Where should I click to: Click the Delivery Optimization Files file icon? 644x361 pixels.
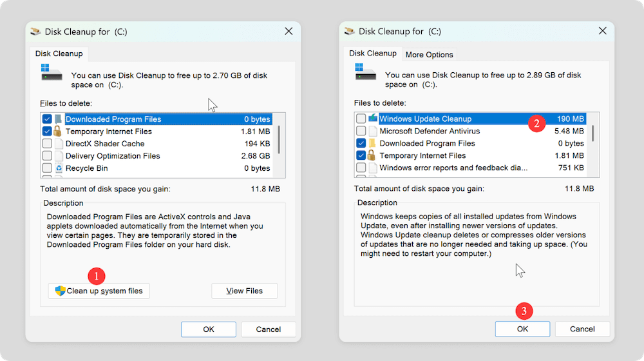click(59, 156)
